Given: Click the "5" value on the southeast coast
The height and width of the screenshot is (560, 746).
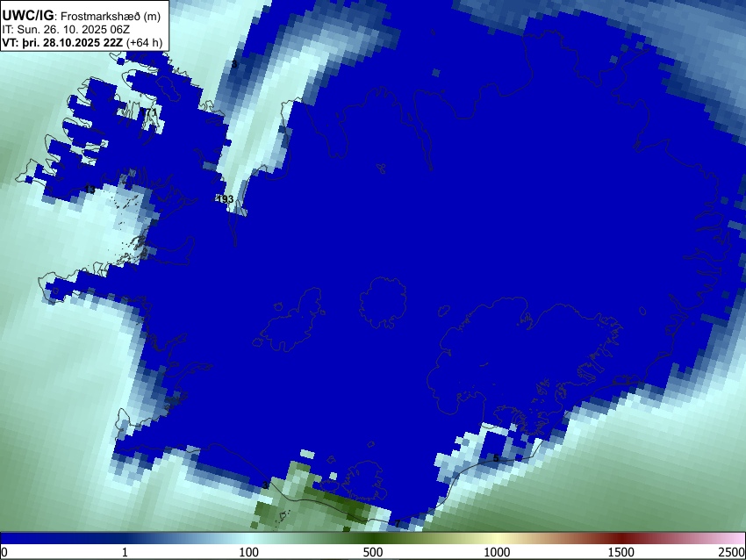Looking at the screenshot, I should tap(496, 459).
